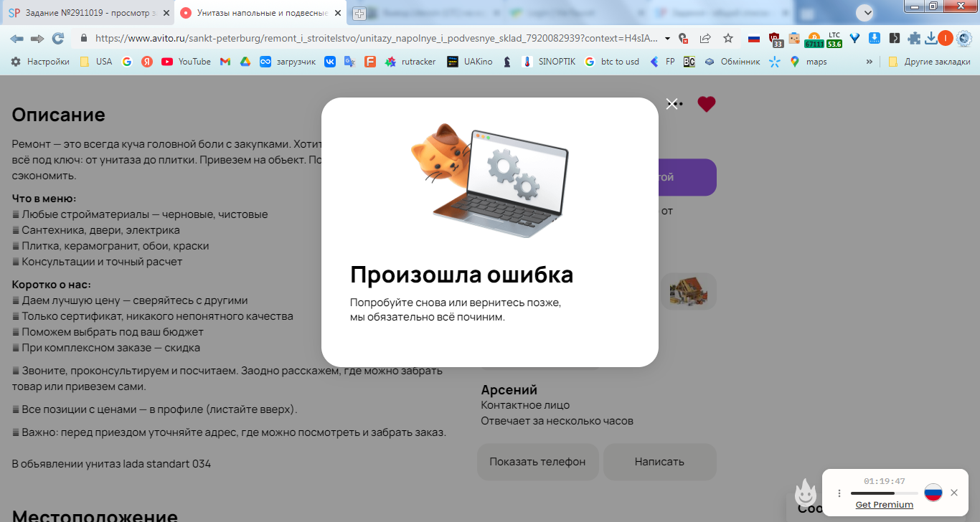Screen dimensions: 980x522
Task: Show browser downloads
Action: [x=931, y=38]
